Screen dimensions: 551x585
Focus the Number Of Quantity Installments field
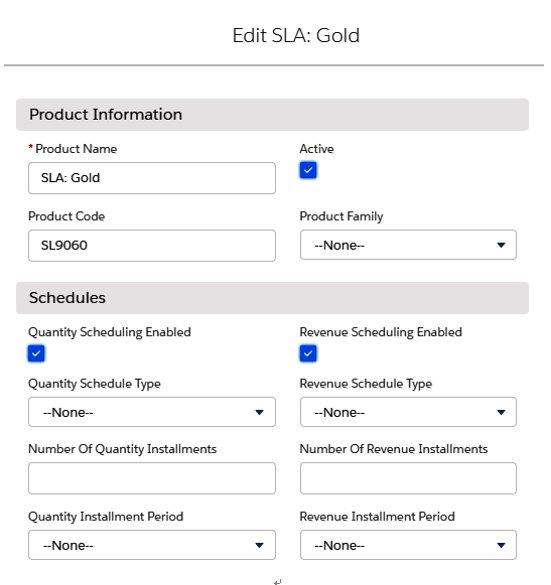coord(152,478)
